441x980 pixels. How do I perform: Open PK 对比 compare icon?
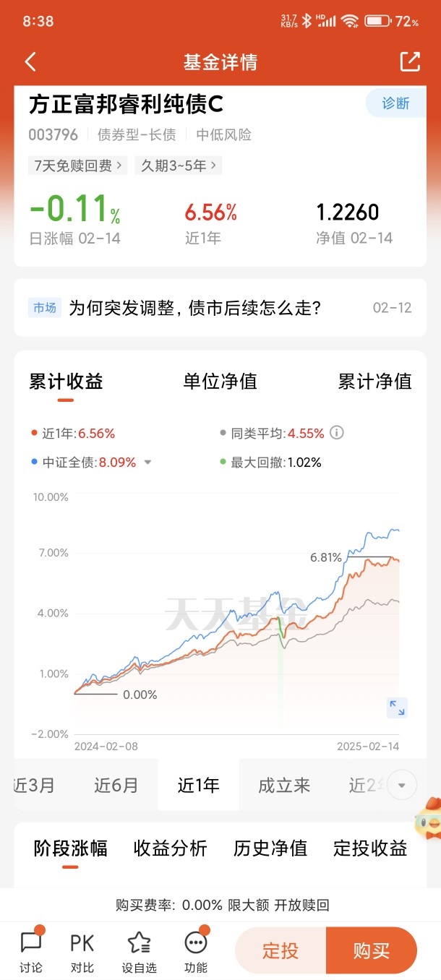pyautogui.click(x=82, y=951)
